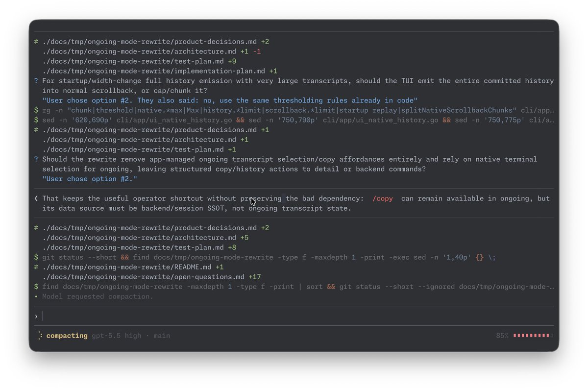Click the dollar prompt before the rg -n command
The height and width of the screenshot is (390, 588).
[36, 110]
